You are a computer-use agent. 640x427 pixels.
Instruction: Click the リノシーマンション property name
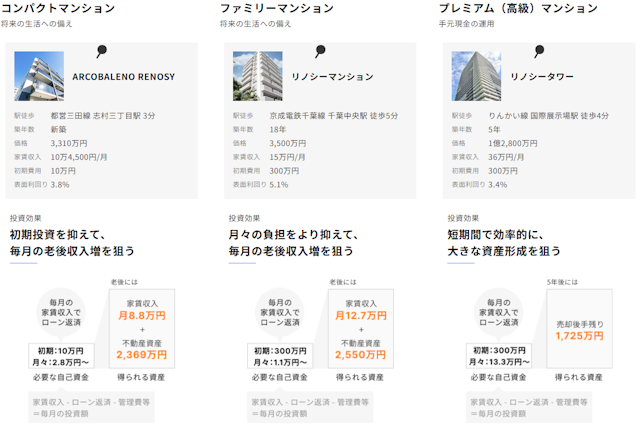tap(333, 77)
